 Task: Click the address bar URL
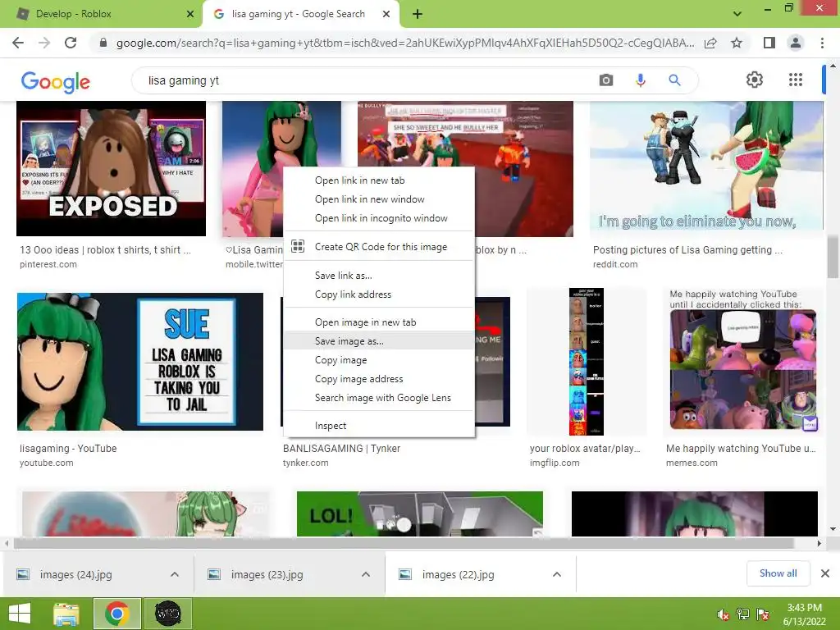tap(404, 43)
